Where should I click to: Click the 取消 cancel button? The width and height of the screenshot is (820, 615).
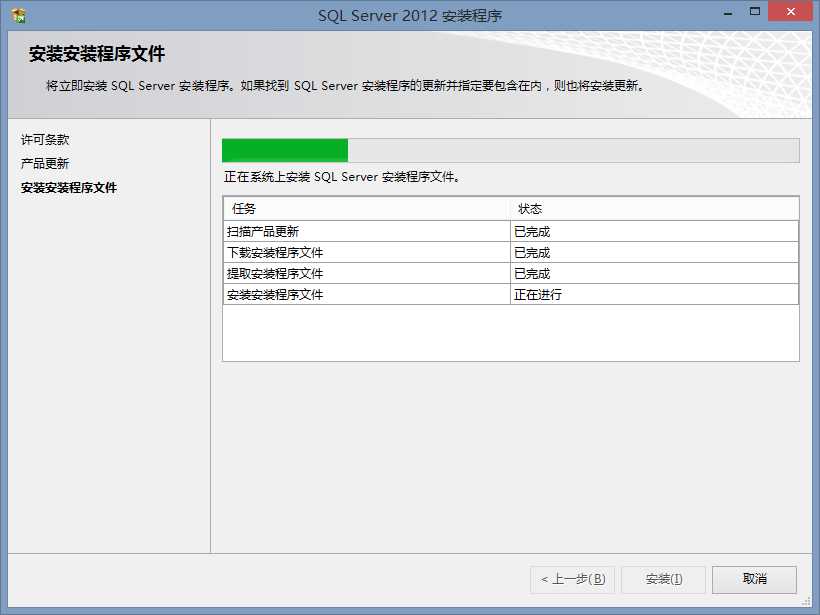tap(754, 579)
